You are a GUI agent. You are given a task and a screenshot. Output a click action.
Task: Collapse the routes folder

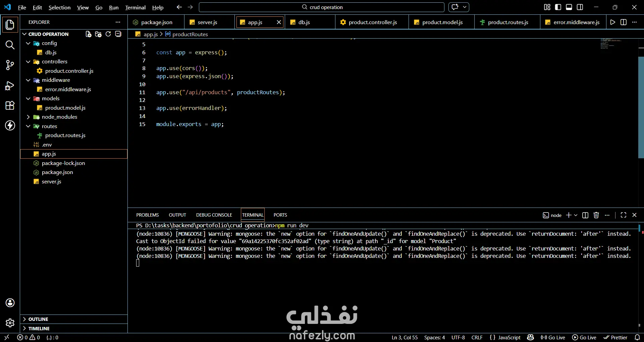(28, 126)
